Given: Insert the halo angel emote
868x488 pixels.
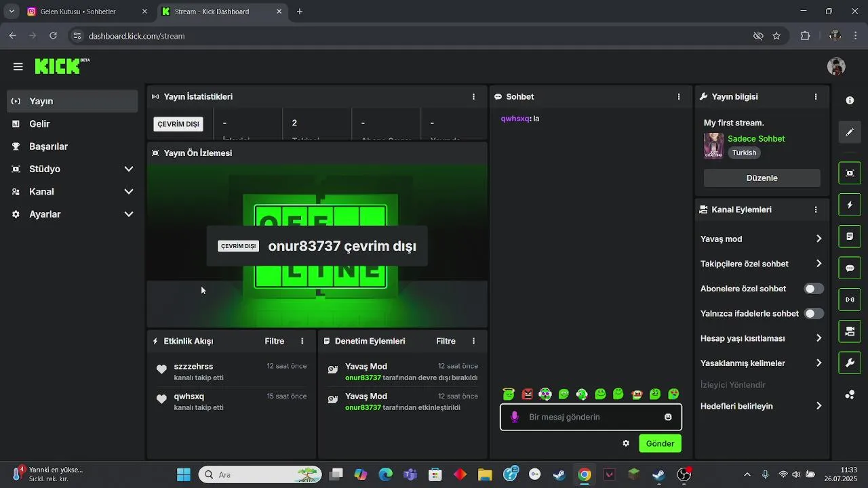Looking at the screenshot, I should pos(509,394).
